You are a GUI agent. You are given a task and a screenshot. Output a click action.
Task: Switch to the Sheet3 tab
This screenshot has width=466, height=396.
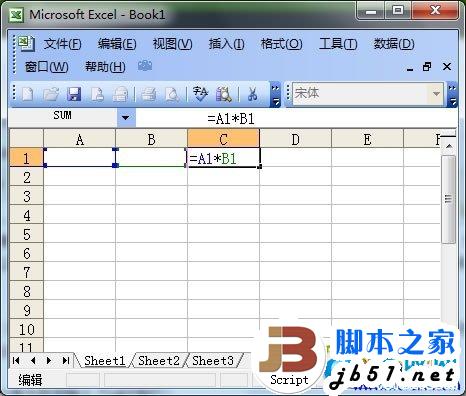click(x=213, y=361)
